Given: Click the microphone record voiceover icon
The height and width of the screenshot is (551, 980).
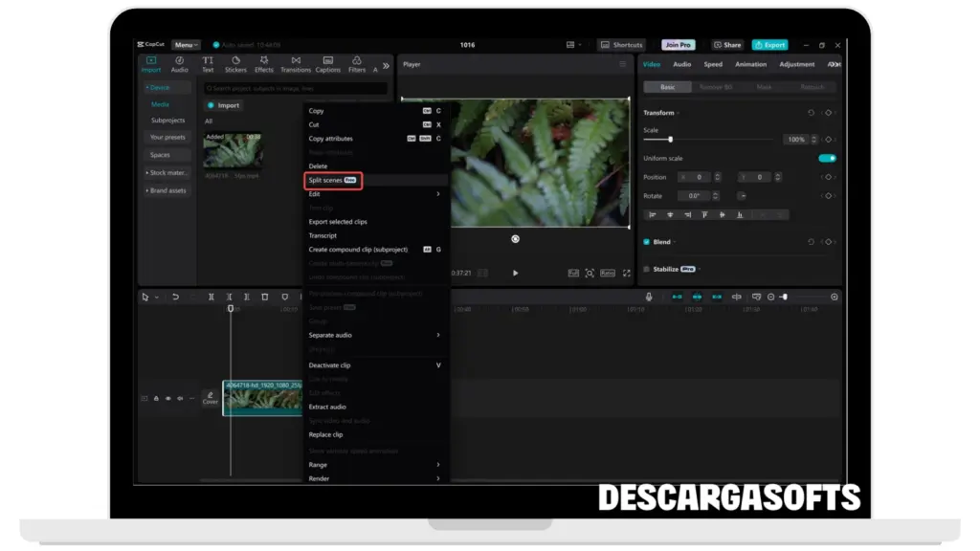Looking at the screenshot, I should [649, 298].
